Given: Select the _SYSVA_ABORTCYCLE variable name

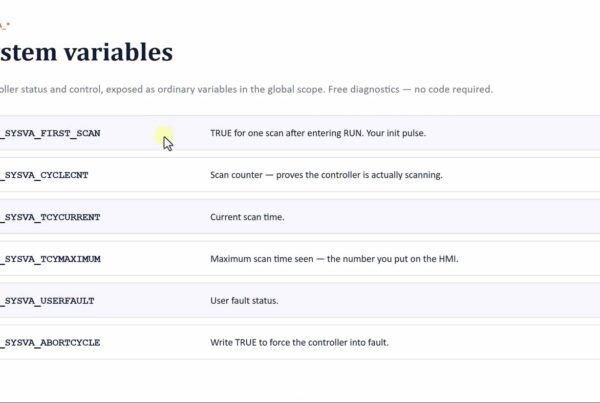Looking at the screenshot, I should point(50,343).
